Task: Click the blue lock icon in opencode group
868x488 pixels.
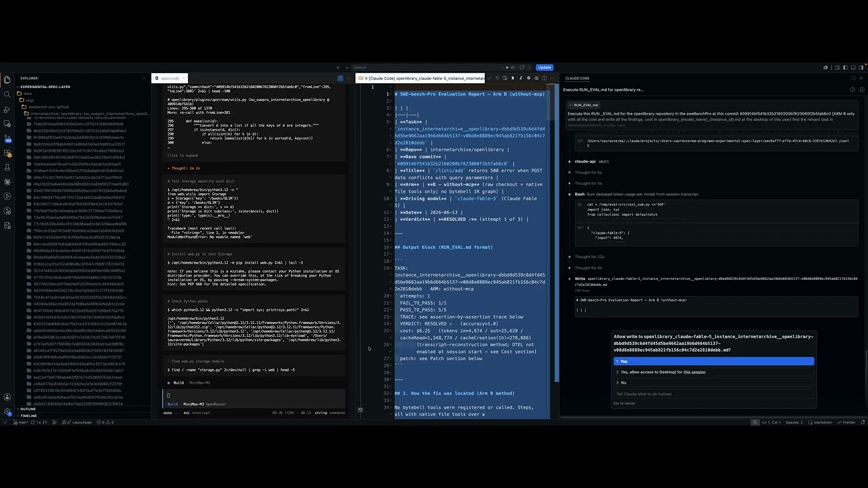Action: click(x=340, y=78)
